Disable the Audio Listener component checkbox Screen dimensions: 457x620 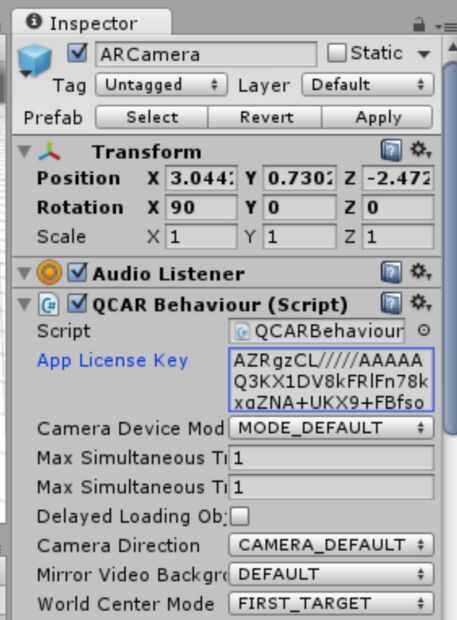[77, 272]
